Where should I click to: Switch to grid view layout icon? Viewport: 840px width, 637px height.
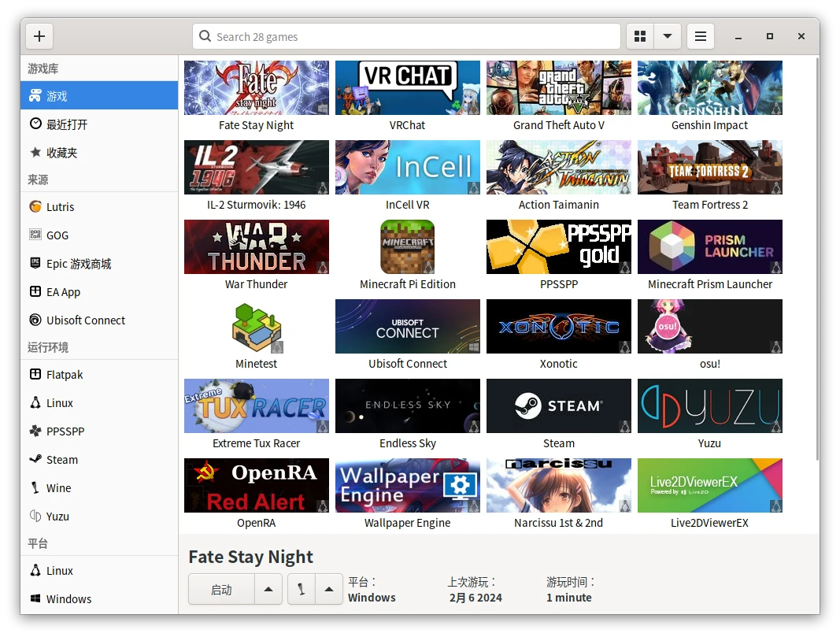(640, 36)
